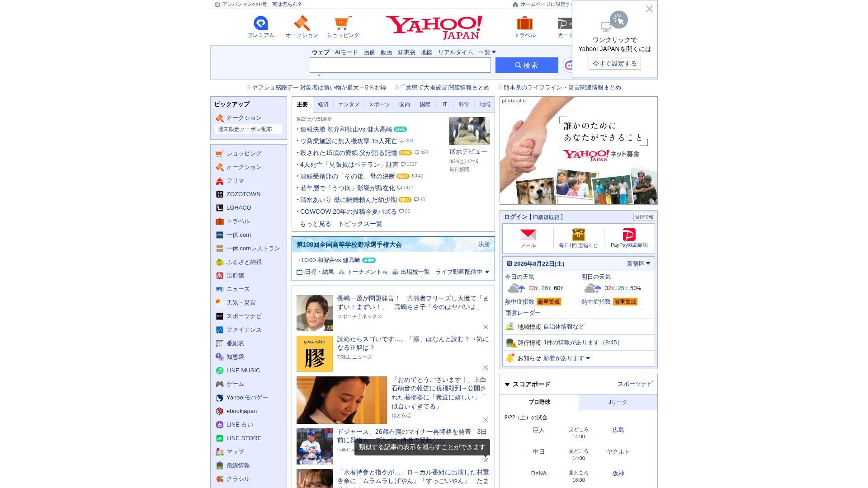
Task: Select the AIモード search tab
Action: 346,52
